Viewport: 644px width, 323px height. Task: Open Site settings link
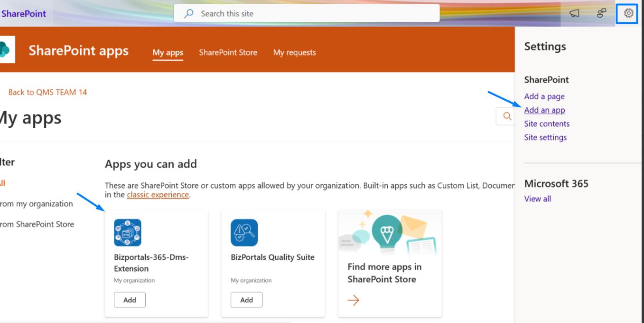545,138
